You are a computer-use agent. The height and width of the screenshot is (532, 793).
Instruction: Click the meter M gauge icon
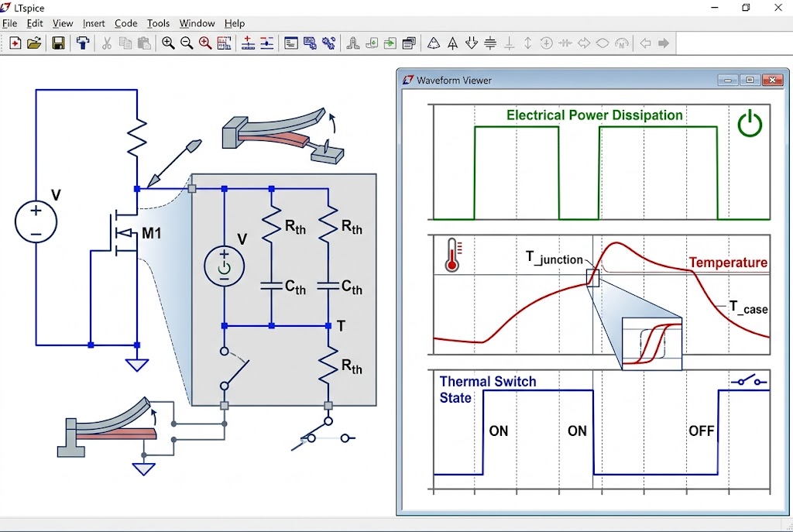click(622, 43)
